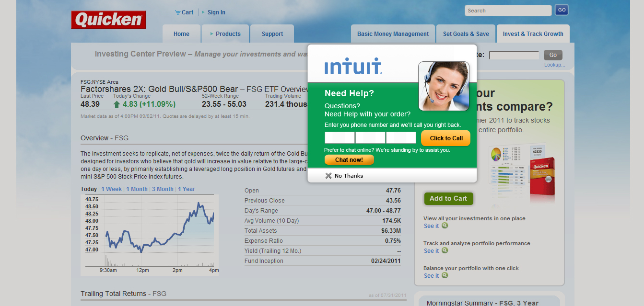The image size is (644, 306).
Task: Start a chat with Chat now! button
Action: point(349,160)
